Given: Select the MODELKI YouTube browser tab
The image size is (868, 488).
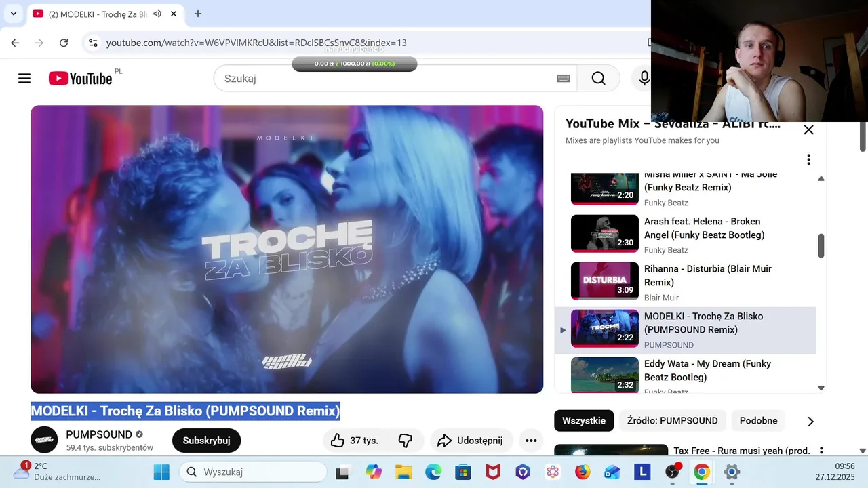Looking at the screenshot, I should (x=105, y=14).
